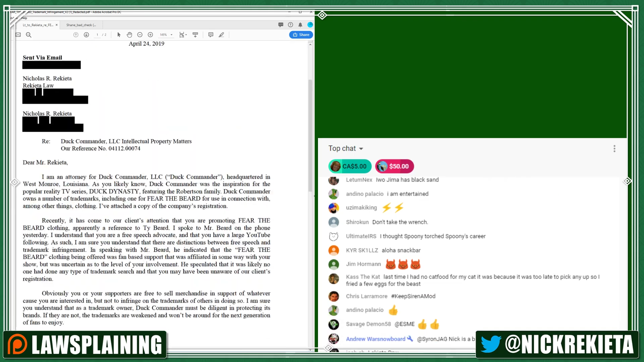Select the arrow Selection tool

click(119, 35)
